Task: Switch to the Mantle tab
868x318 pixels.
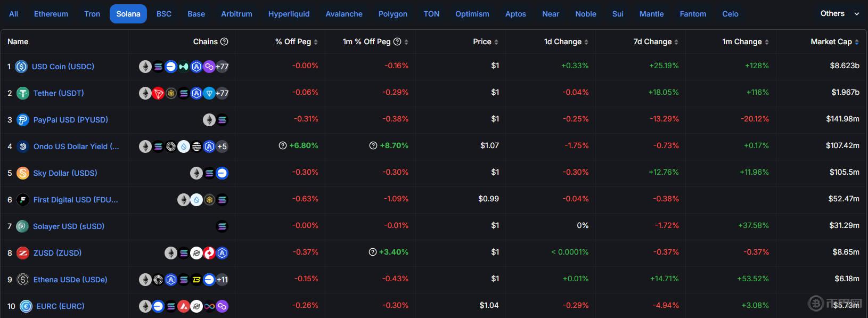Action: (651, 14)
